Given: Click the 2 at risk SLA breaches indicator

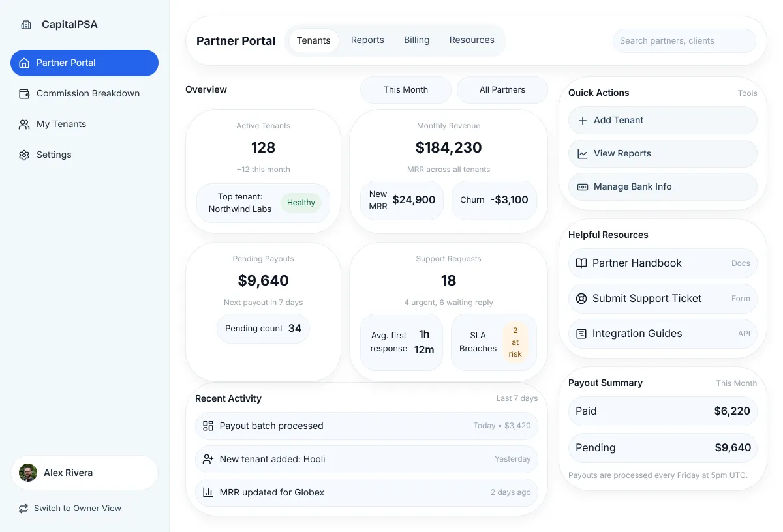Looking at the screenshot, I should [x=515, y=341].
